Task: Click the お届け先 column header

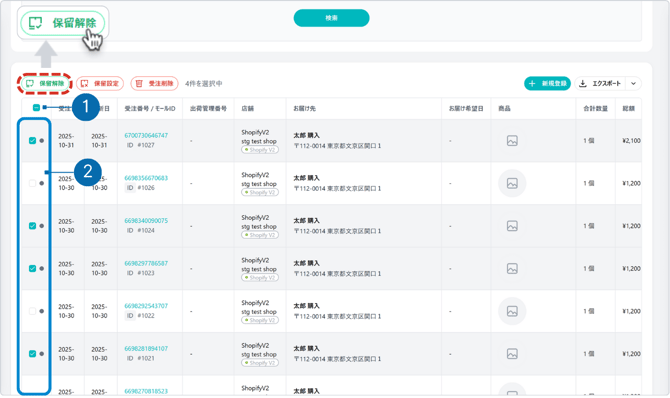Action: tap(304, 109)
